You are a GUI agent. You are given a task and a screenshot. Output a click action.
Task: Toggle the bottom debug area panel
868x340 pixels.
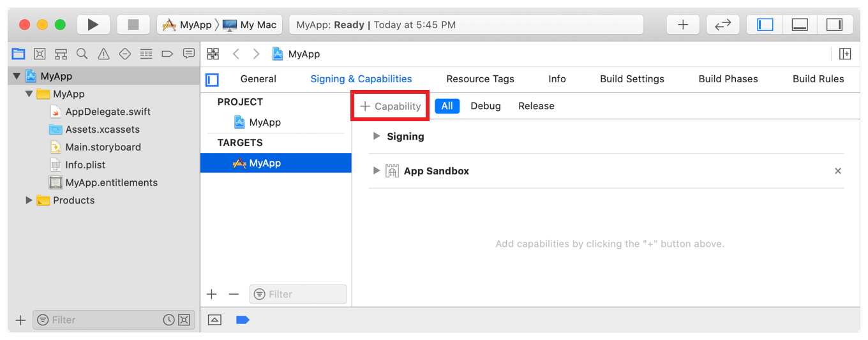(800, 25)
